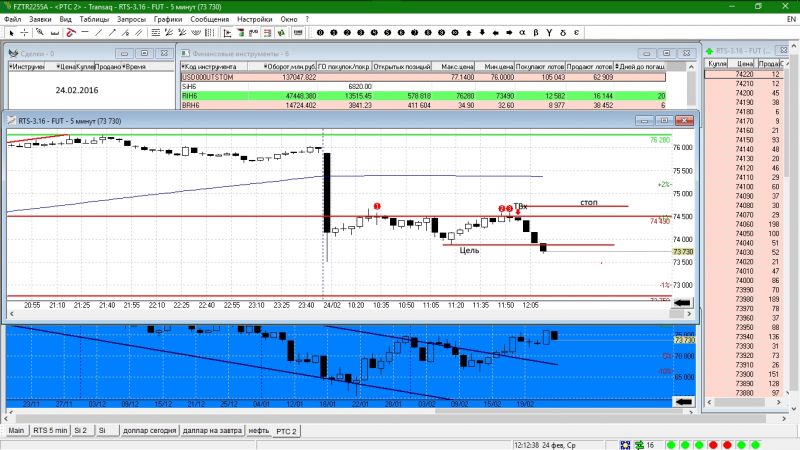Click the Цена header in the order book
Viewport: 800px width, 450px height.
coord(744,64)
